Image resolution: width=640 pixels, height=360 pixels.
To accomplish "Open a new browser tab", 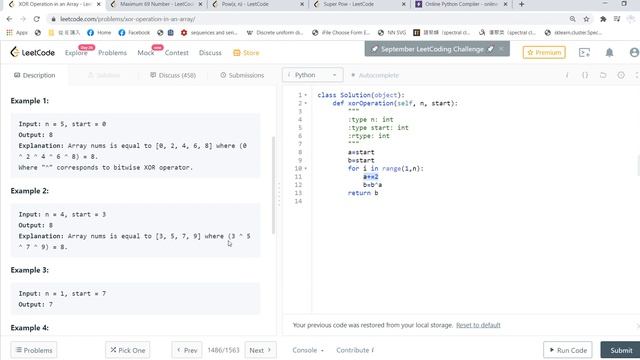I will pos(521,4).
